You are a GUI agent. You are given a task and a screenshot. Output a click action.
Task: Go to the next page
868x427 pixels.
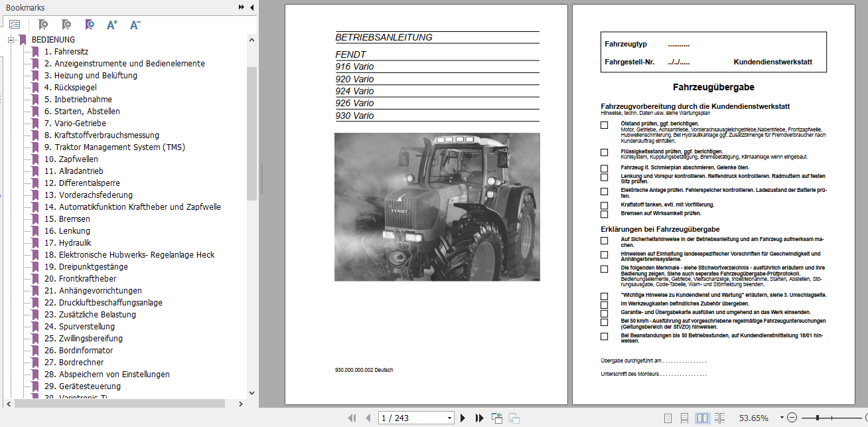(463, 418)
